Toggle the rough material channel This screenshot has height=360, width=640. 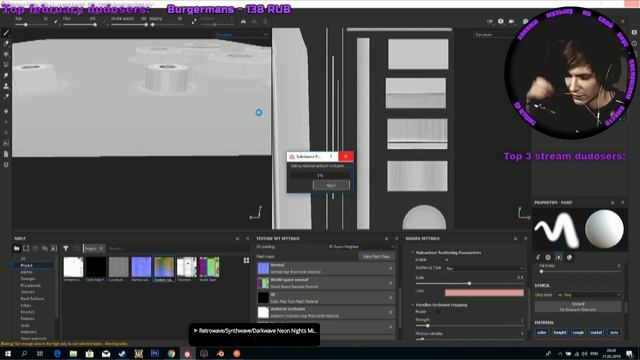point(578,332)
